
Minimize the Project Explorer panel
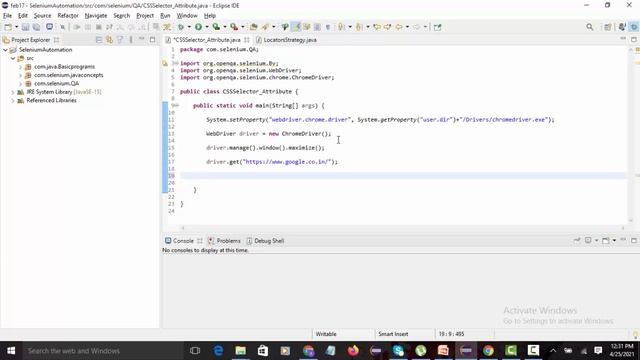pos(142,39)
